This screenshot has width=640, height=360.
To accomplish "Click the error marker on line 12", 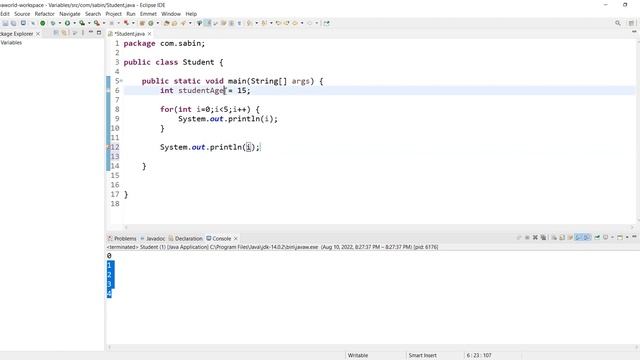I will pos(109,147).
